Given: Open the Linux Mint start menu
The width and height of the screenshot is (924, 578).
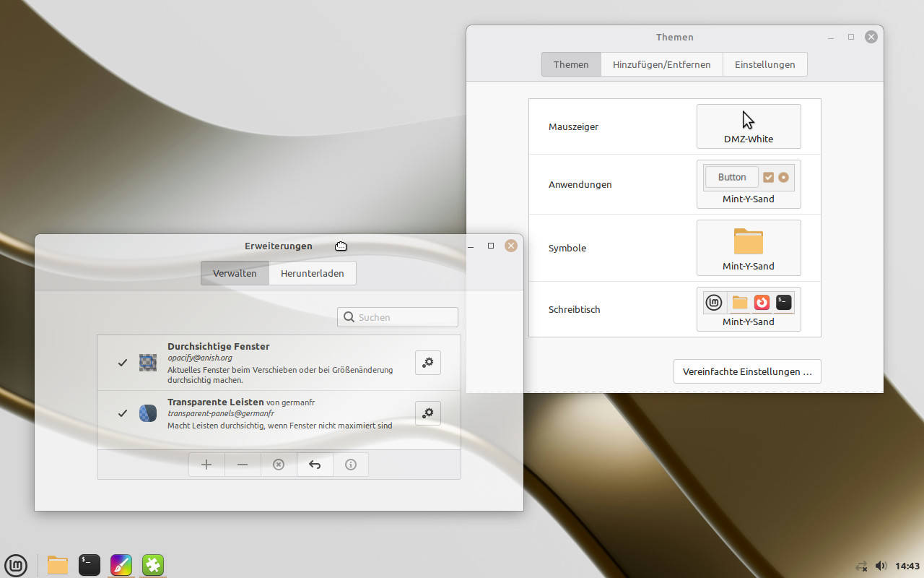Looking at the screenshot, I should (x=16, y=564).
